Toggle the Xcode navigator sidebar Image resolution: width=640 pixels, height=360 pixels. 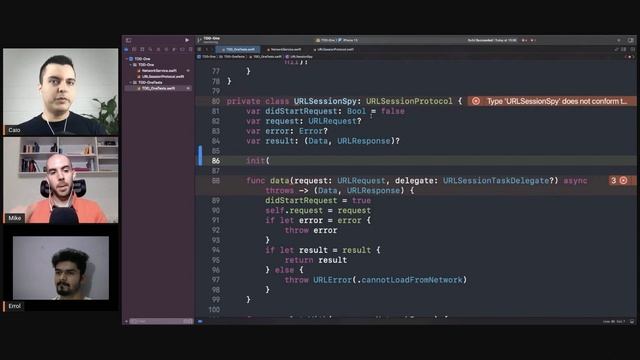pyautogui.click(x=129, y=40)
